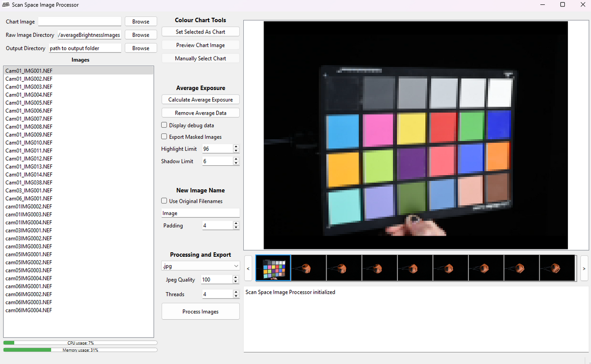Viewport: 591px width, 364px height.
Task: Click the Memory usage progress bar
Action: coord(80,350)
